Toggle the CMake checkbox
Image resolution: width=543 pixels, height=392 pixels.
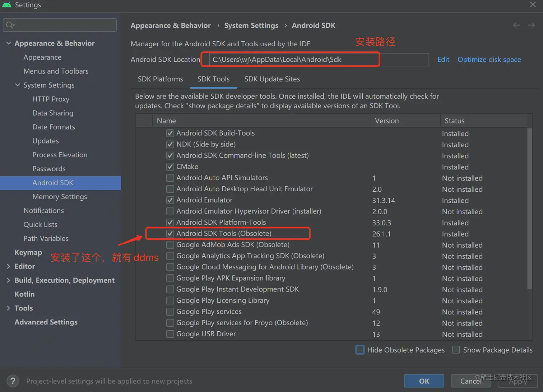coord(170,167)
